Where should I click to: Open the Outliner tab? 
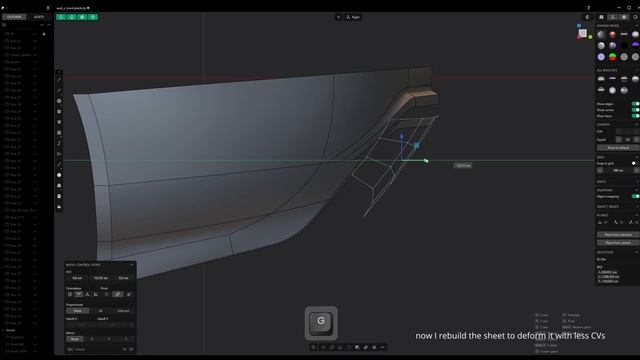click(14, 17)
